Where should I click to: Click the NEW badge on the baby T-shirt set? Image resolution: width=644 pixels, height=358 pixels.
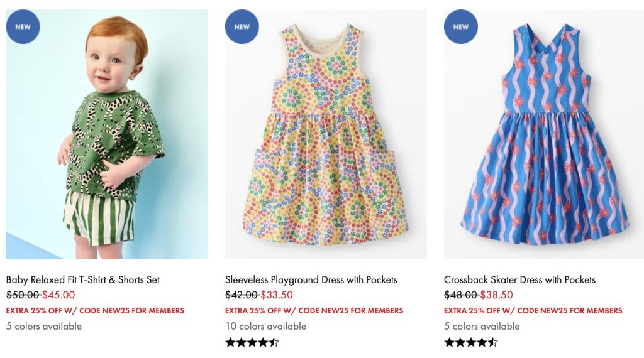[x=23, y=27]
